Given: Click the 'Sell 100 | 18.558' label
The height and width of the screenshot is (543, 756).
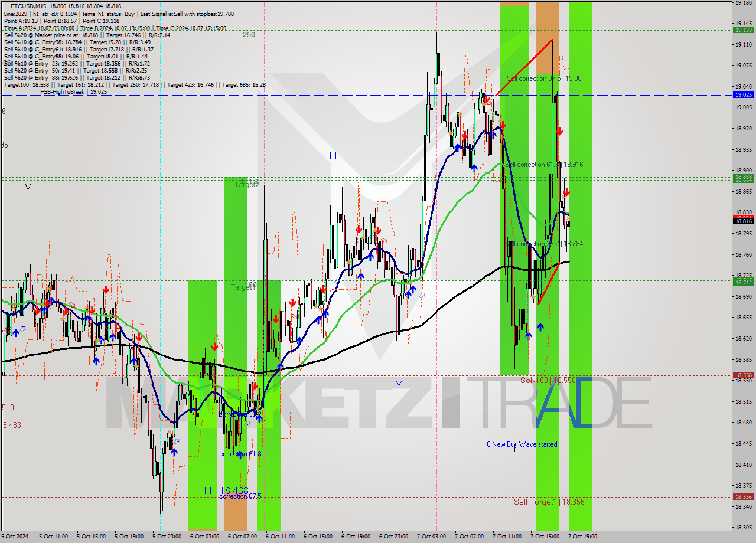Looking at the screenshot, I should (x=548, y=381).
